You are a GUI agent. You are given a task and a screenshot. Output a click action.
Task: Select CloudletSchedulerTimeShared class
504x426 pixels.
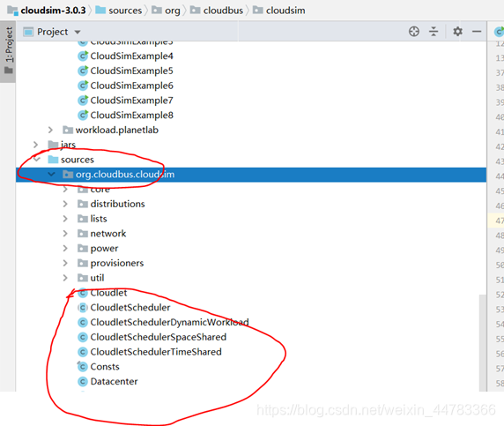(x=156, y=352)
